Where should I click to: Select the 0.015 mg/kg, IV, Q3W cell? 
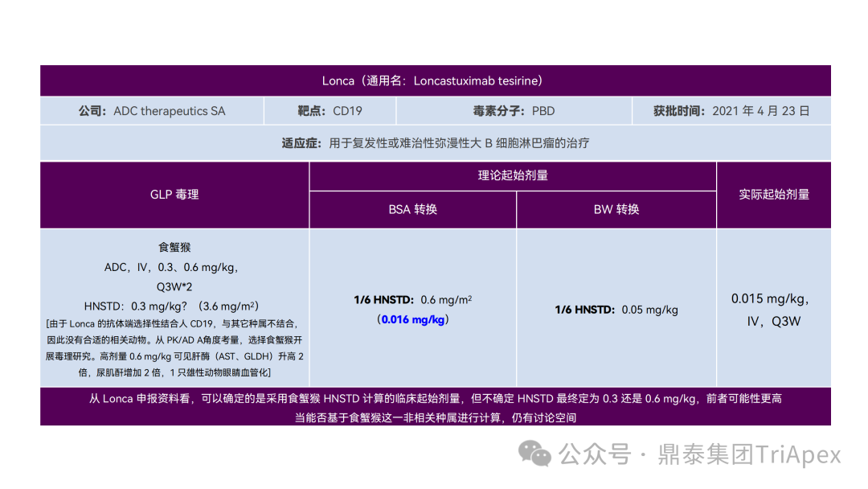[773, 309]
